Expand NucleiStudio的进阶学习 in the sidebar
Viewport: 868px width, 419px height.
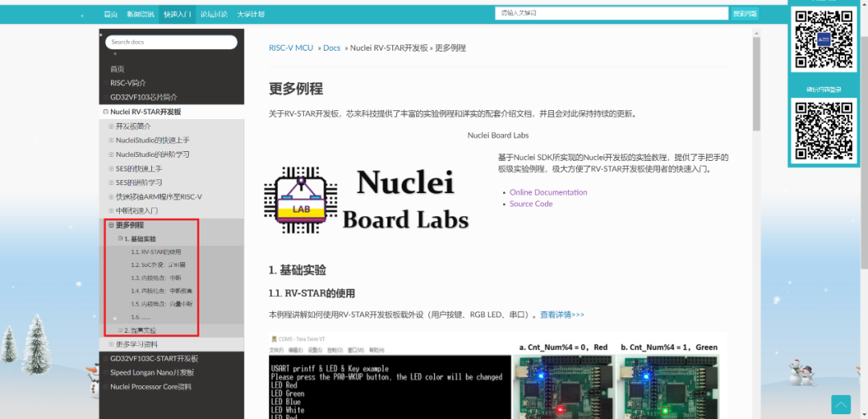click(111, 154)
